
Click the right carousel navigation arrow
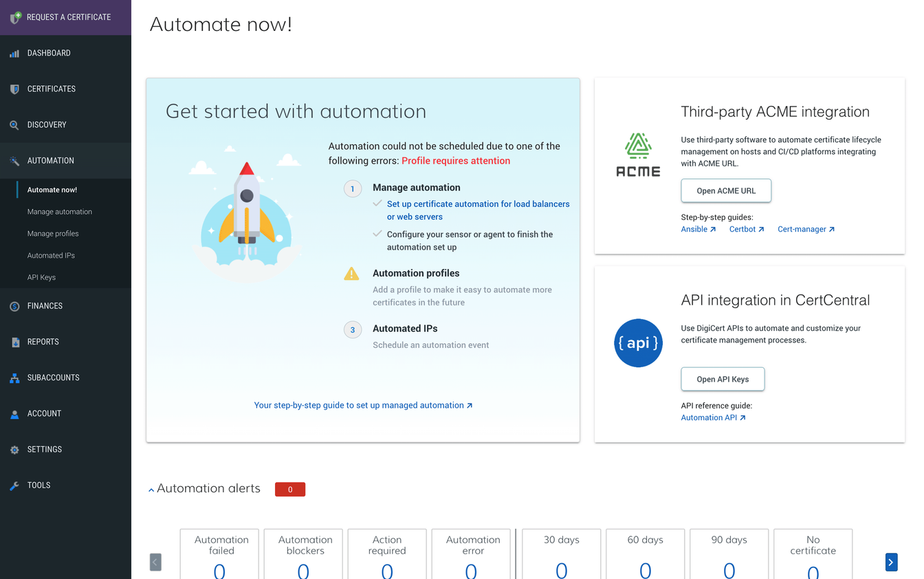click(x=891, y=562)
